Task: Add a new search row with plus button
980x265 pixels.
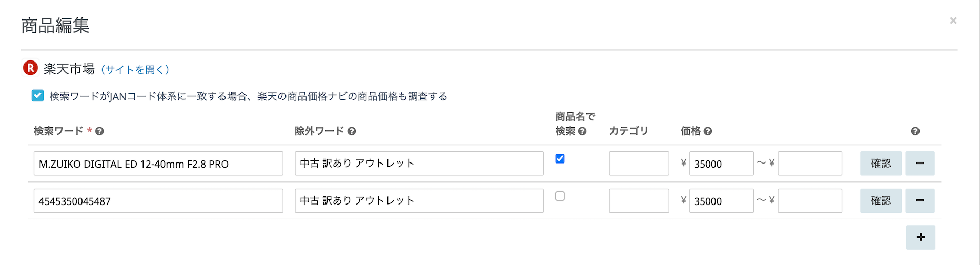Action: (x=921, y=237)
